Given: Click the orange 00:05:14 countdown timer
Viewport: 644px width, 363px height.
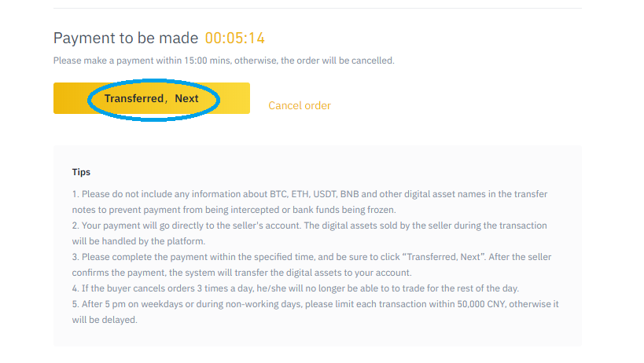Looking at the screenshot, I should (235, 38).
